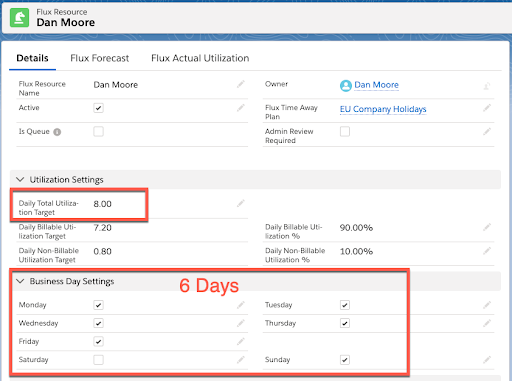
Task: Open the Flux Actual Utilization tab
Action: coord(200,58)
